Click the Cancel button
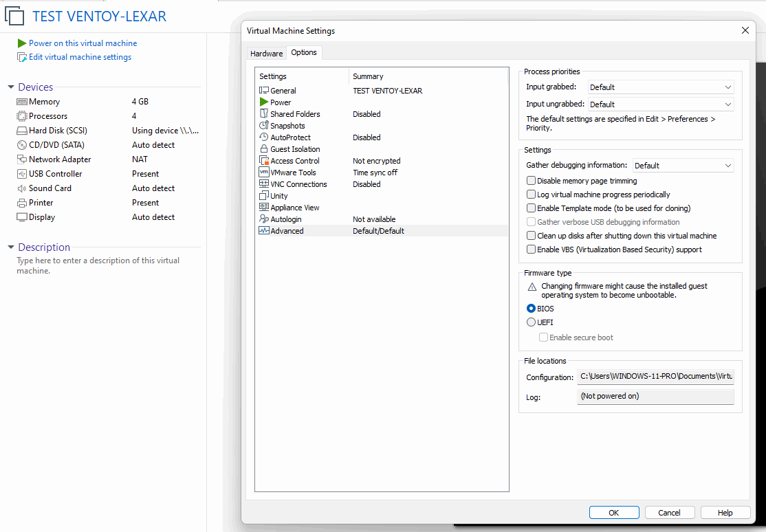This screenshot has width=766, height=532. (669, 513)
